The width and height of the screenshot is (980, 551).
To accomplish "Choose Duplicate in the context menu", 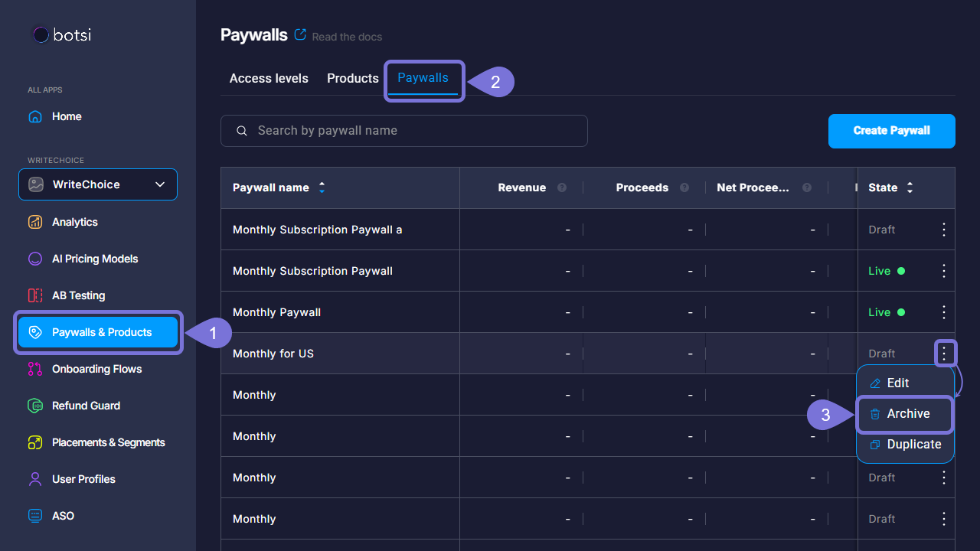I will pos(913,444).
